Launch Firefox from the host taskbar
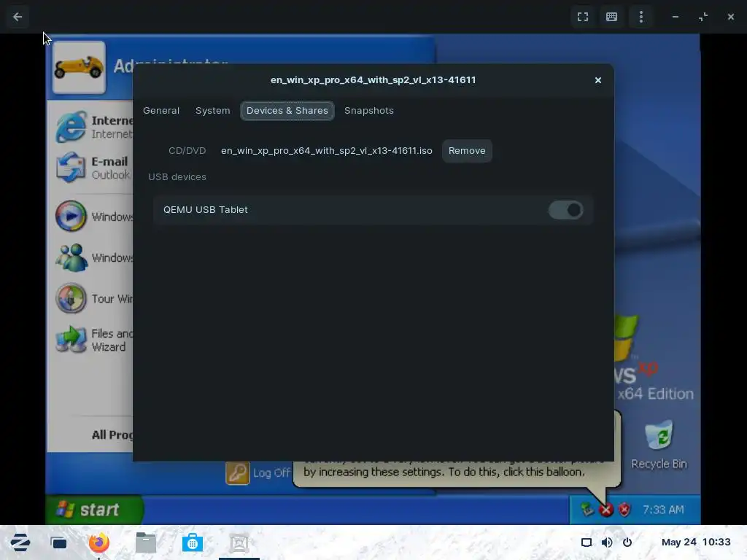This screenshot has width=747, height=560. pos(98,542)
